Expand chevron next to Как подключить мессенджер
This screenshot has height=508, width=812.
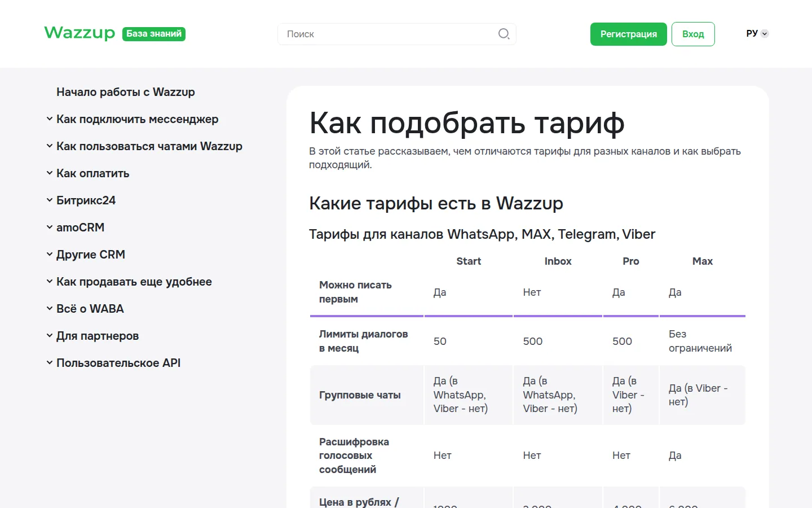(50, 119)
